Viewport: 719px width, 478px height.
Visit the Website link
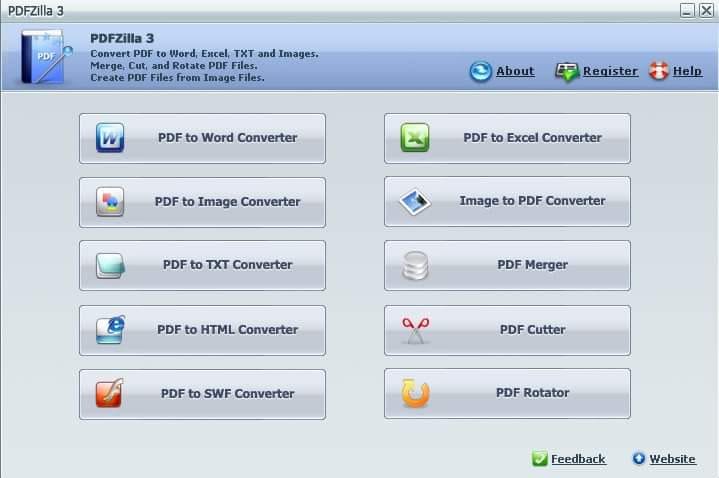pyautogui.click(x=672, y=459)
